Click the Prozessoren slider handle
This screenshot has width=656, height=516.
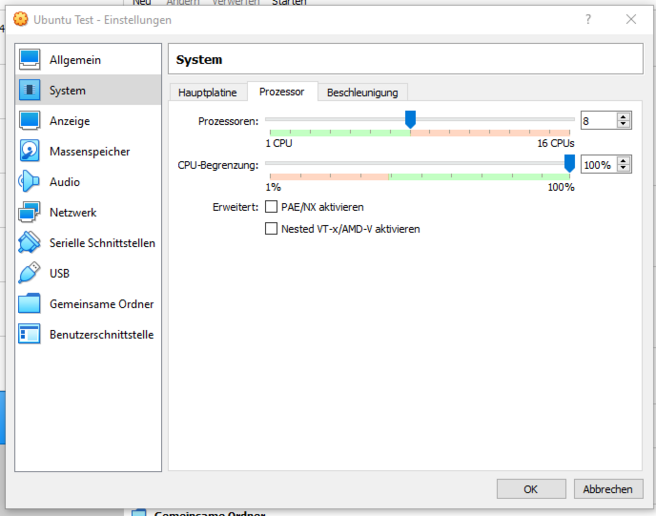(410, 119)
